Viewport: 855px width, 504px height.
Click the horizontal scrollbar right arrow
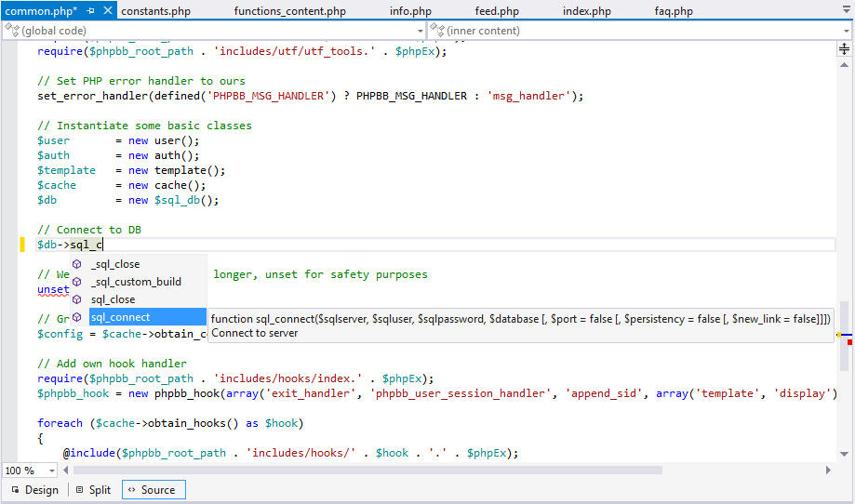828,470
